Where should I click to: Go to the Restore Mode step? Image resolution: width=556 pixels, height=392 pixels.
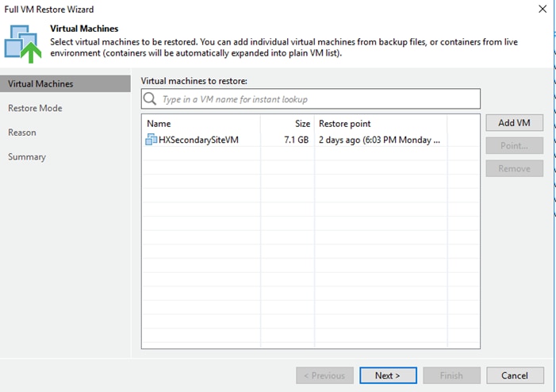[x=35, y=108]
